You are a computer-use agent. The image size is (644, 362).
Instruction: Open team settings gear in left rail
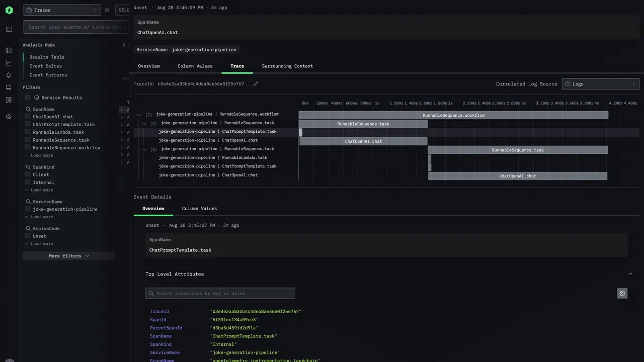9,116
